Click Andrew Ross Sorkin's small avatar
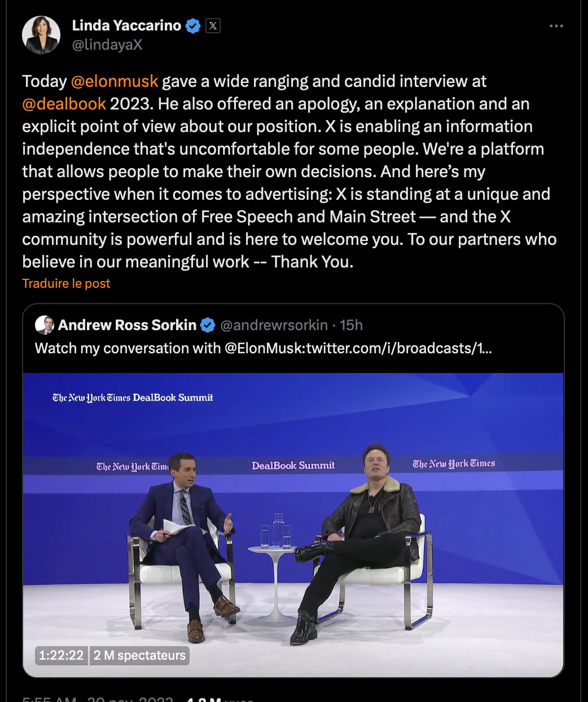The height and width of the screenshot is (702, 588). 44,325
